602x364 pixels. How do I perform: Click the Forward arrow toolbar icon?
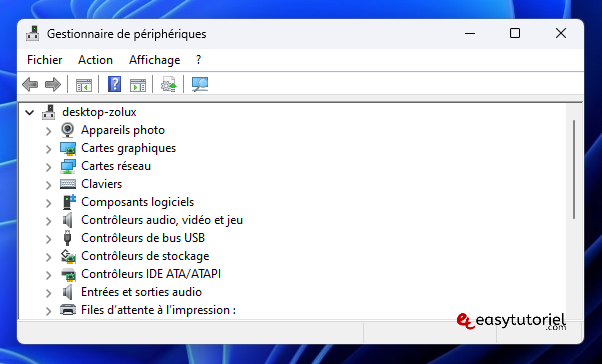click(53, 84)
